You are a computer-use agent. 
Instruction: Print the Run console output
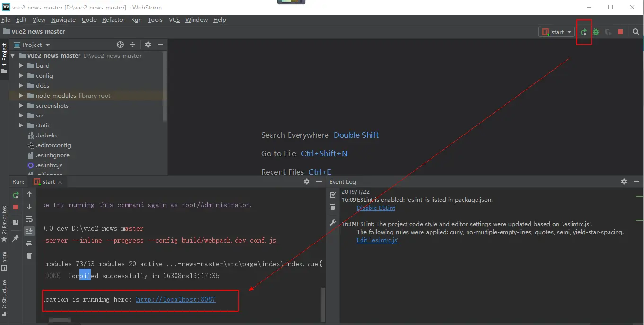point(29,244)
